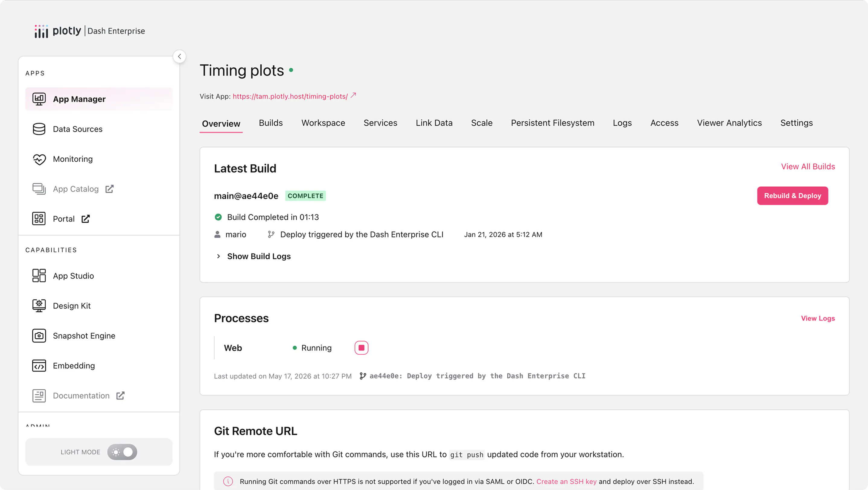
Task: Click the info icon in the HTTPS notice
Action: (x=228, y=481)
